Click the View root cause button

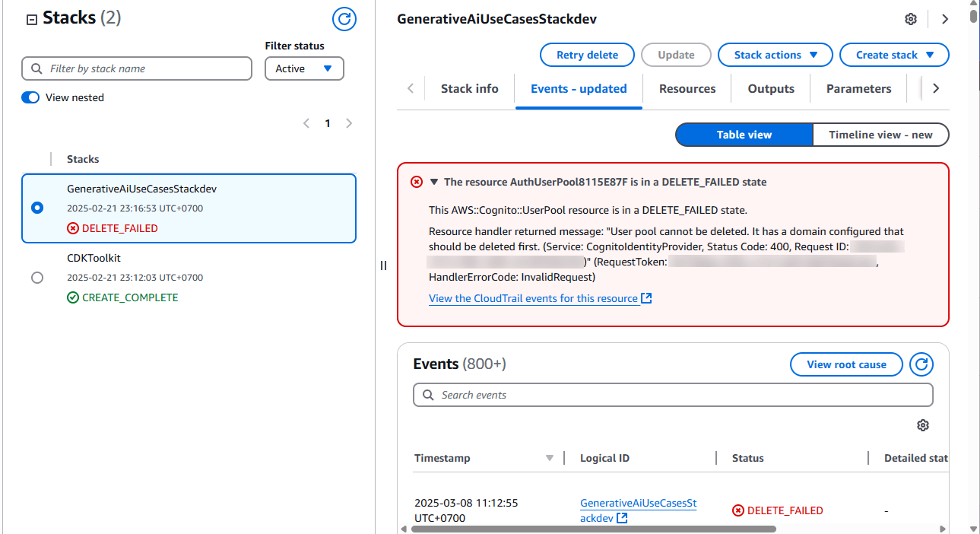click(x=846, y=364)
